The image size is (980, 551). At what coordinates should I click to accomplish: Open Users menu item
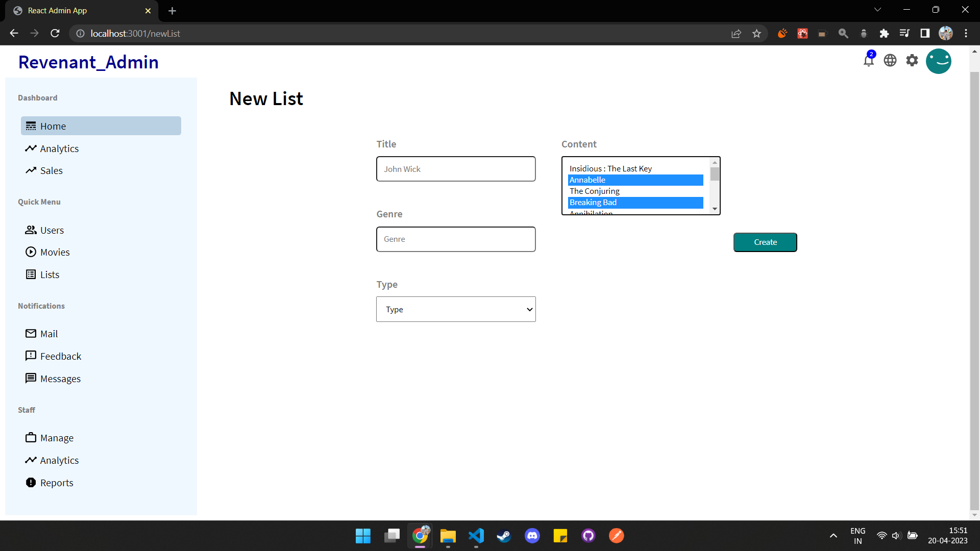[x=52, y=230]
